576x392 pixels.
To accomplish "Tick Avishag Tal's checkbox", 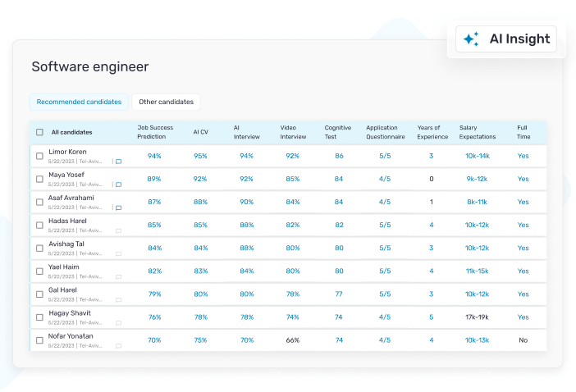I will (39, 248).
